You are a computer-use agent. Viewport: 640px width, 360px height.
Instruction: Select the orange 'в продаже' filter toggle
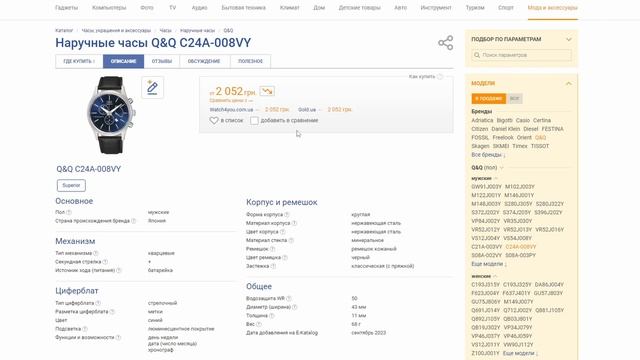coord(489,98)
